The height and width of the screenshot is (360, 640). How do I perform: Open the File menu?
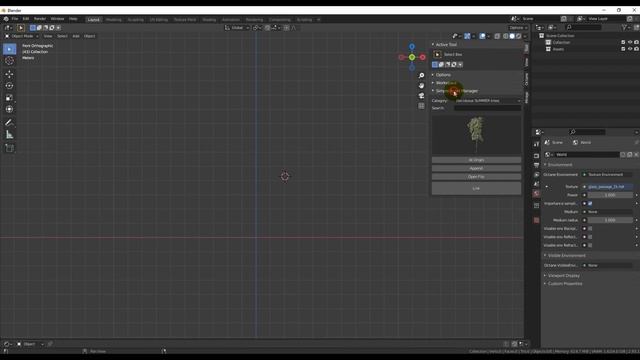pos(15,19)
